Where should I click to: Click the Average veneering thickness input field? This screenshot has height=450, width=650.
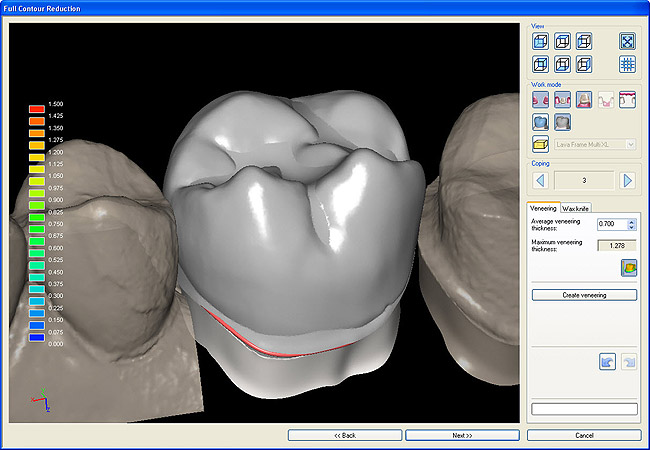click(x=609, y=225)
